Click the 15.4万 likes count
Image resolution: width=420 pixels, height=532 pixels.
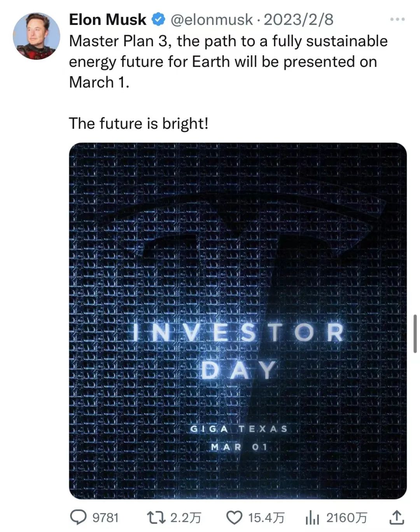click(x=266, y=518)
